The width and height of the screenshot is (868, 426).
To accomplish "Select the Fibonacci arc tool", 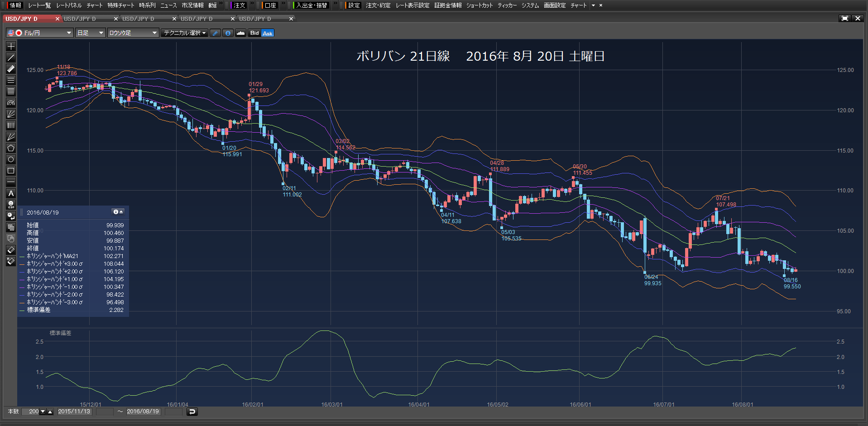I will click(x=11, y=103).
